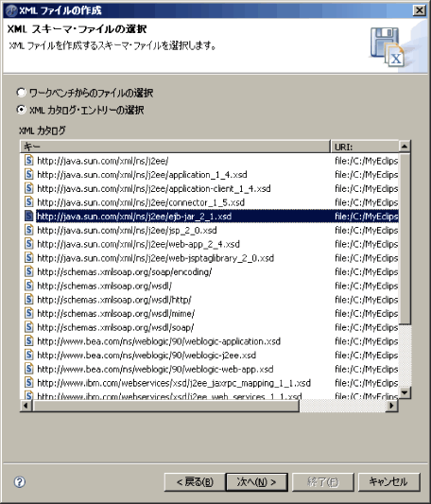Click schema icon beside web-jsptaglibrary_2_0.xsd
The width and height of the screenshot is (431, 504).
pyautogui.click(x=29, y=257)
